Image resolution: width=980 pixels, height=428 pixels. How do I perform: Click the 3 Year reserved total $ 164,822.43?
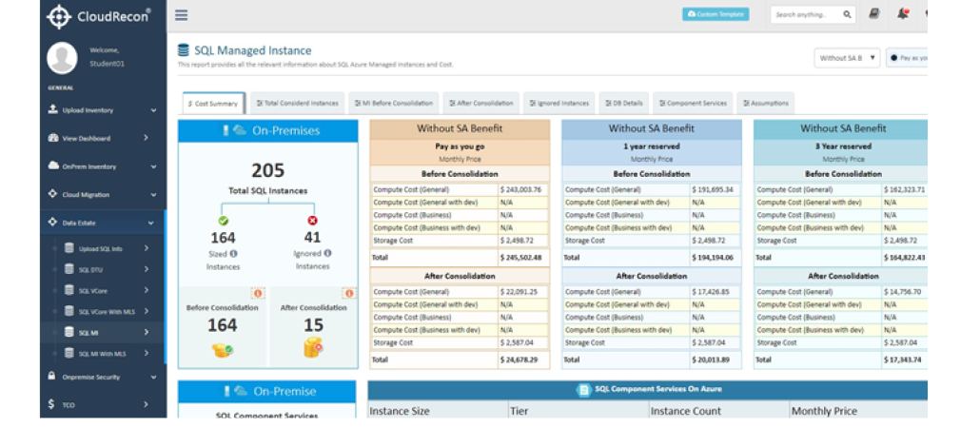905,258
